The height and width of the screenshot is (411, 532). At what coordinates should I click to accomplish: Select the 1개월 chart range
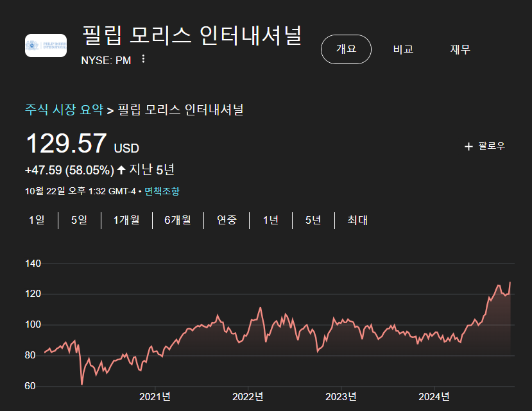126,220
